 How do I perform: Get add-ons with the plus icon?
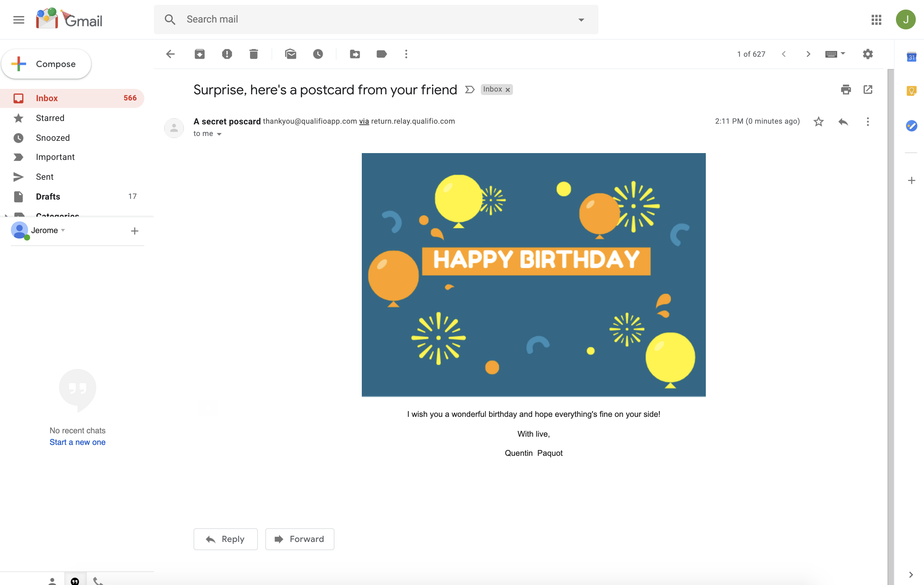coord(911,180)
